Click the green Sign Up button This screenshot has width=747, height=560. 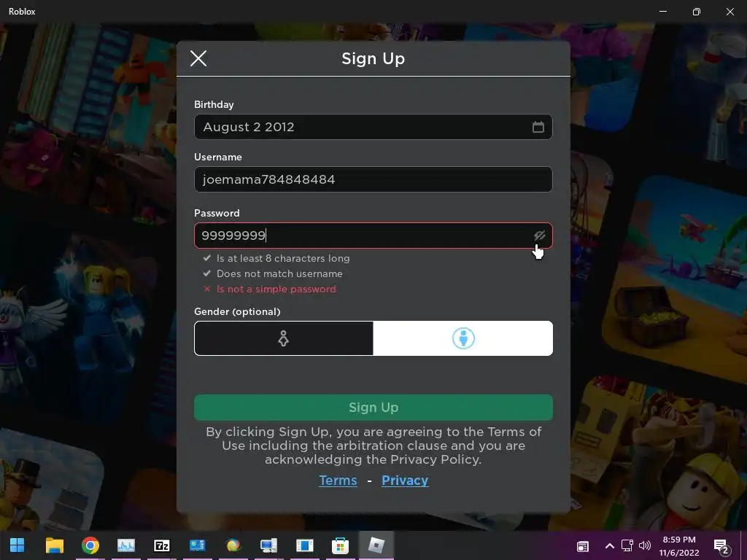click(x=373, y=407)
